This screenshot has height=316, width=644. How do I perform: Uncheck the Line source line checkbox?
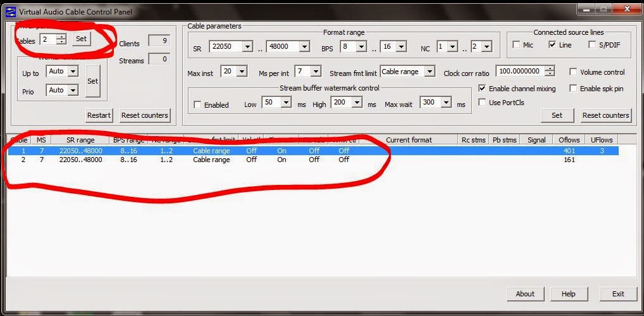pos(552,45)
